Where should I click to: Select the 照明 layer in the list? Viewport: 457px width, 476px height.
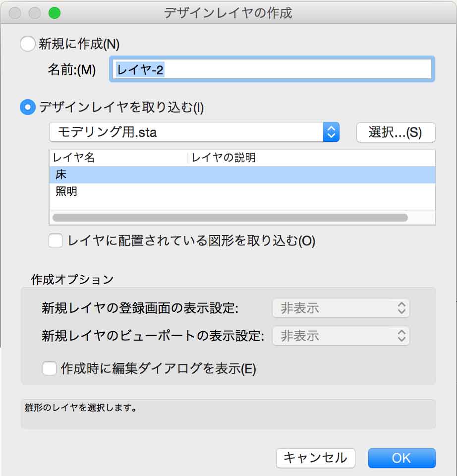pyautogui.click(x=242, y=191)
